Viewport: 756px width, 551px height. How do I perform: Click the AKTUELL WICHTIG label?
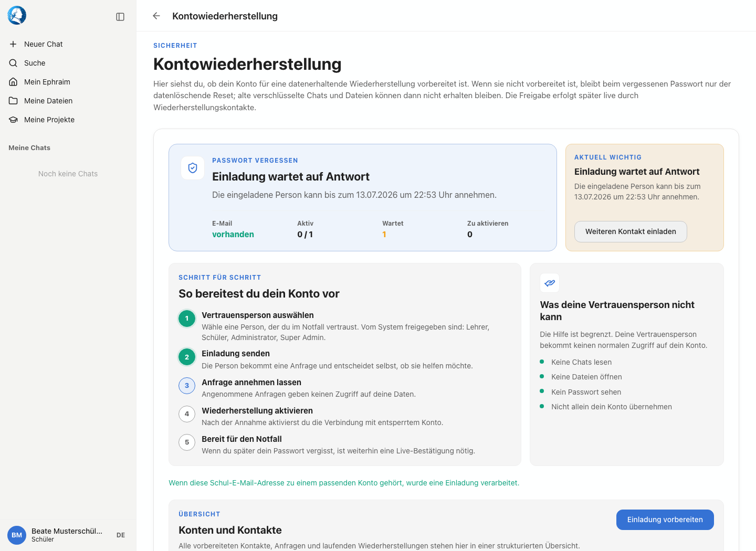click(x=608, y=157)
